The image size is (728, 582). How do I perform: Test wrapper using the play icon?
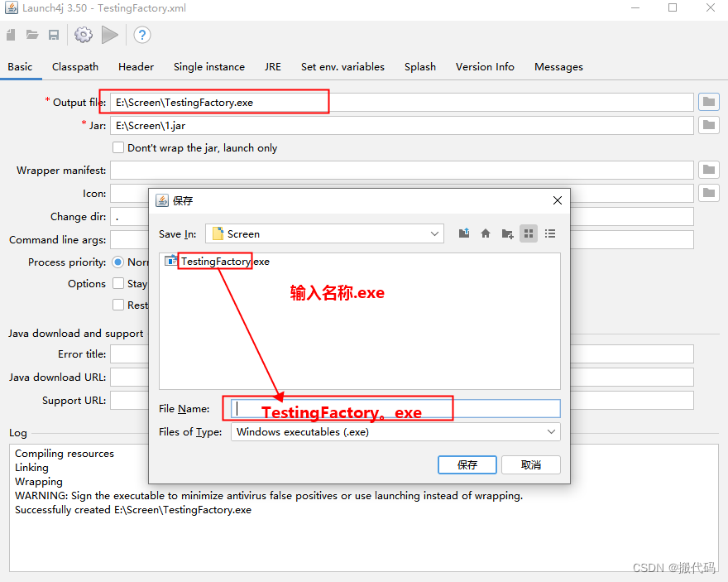pos(109,35)
